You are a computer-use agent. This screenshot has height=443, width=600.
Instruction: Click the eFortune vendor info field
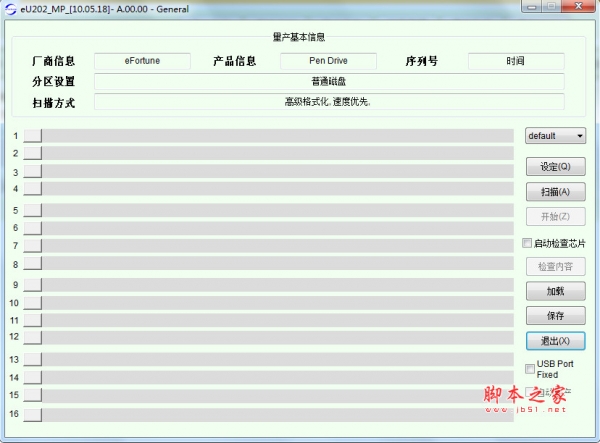pyautogui.click(x=142, y=61)
